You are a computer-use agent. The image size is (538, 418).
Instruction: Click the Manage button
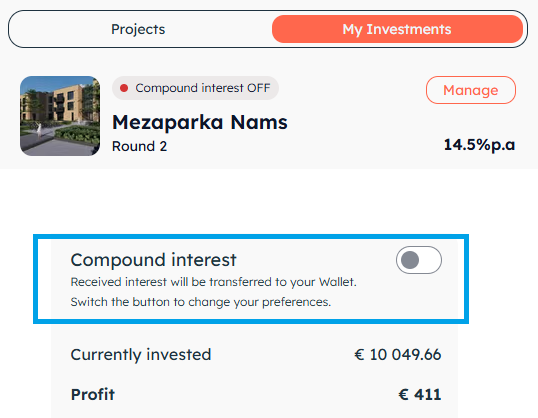(470, 90)
